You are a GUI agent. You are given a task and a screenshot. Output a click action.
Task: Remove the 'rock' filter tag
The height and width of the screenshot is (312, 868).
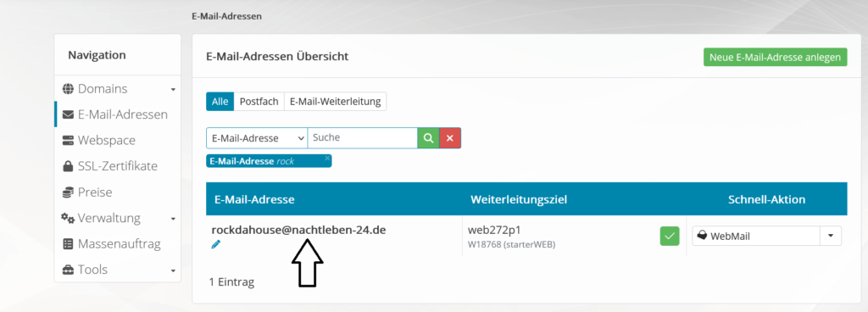[x=327, y=159]
